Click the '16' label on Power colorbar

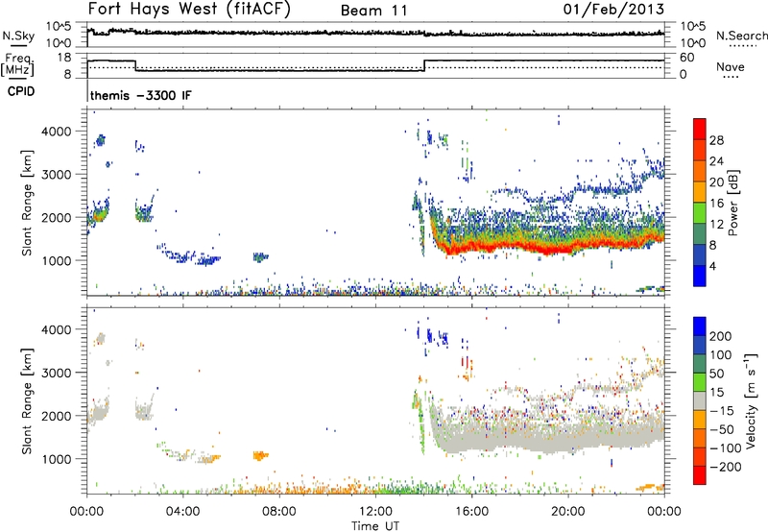tap(716, 204)
